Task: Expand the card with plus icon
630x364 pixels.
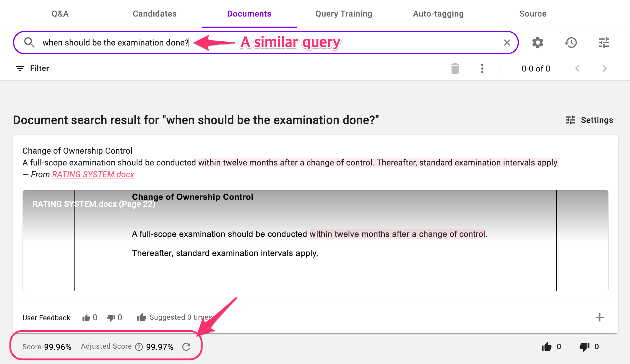Action: [x=600, y=317]
